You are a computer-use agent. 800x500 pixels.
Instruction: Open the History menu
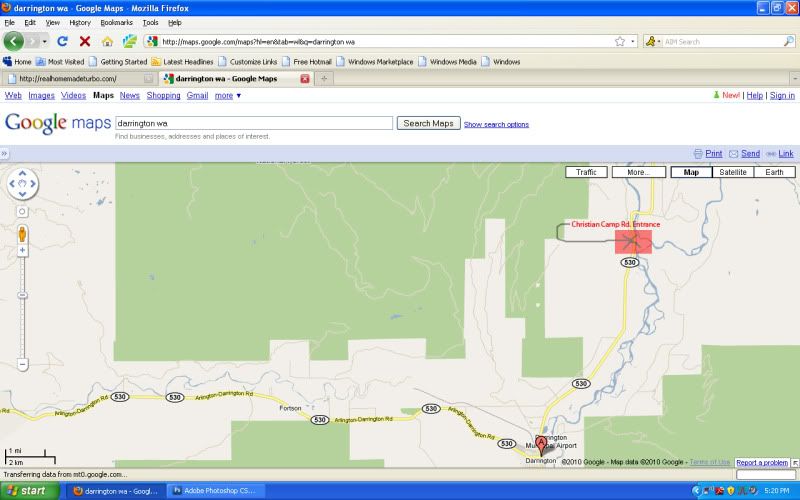80,22
